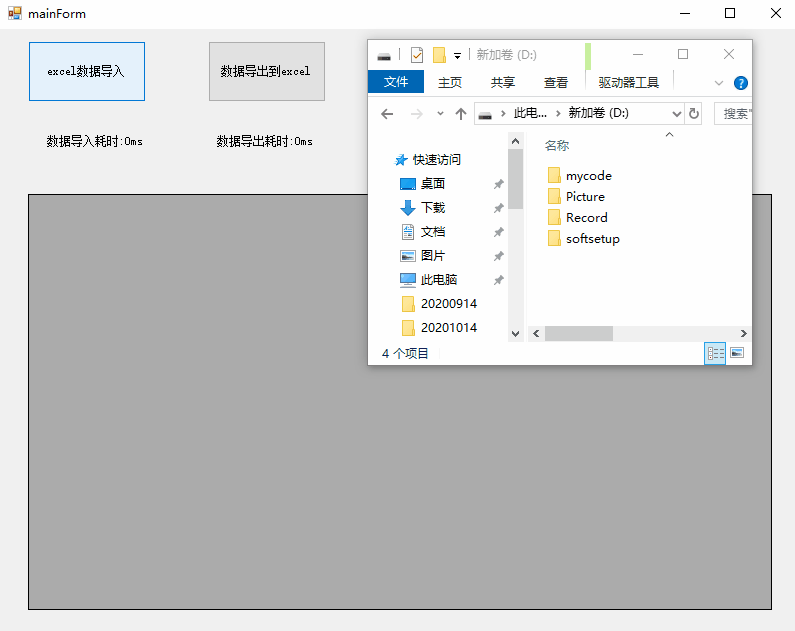
Task: Click the mycode folder icon
Action: [554, 175]
